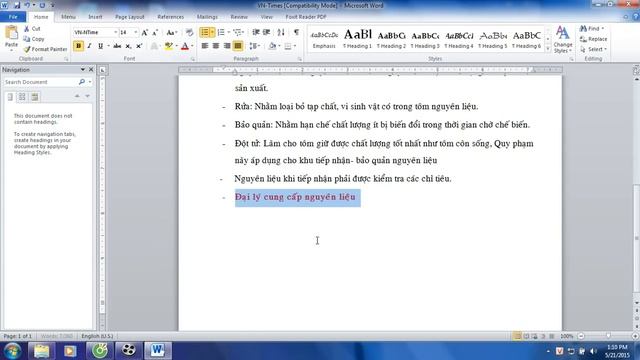
Task: Click the Borders icon in Paragraph group
Action: tap(288, 46)
